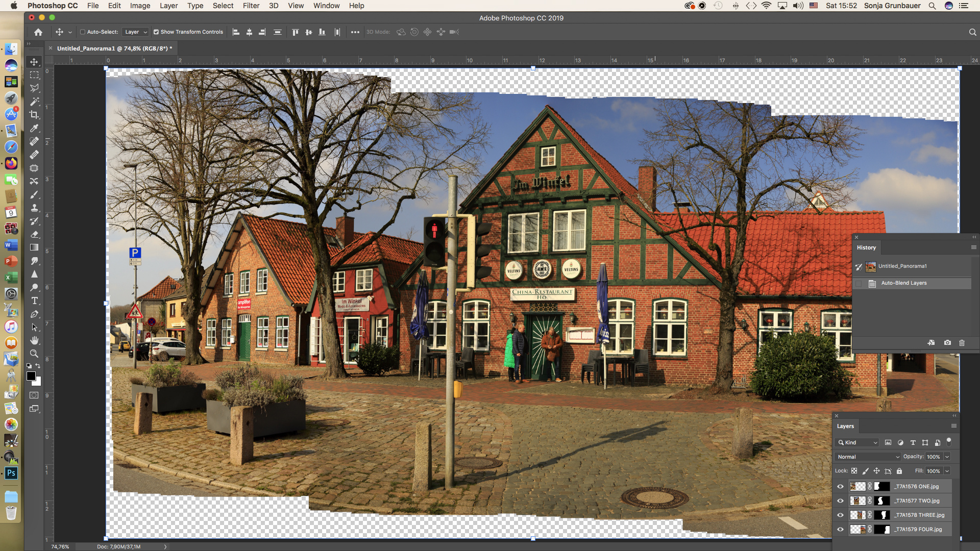980x551 pixels.
Task: Open Move tool preset picker arrow
Action: point(70,32)
